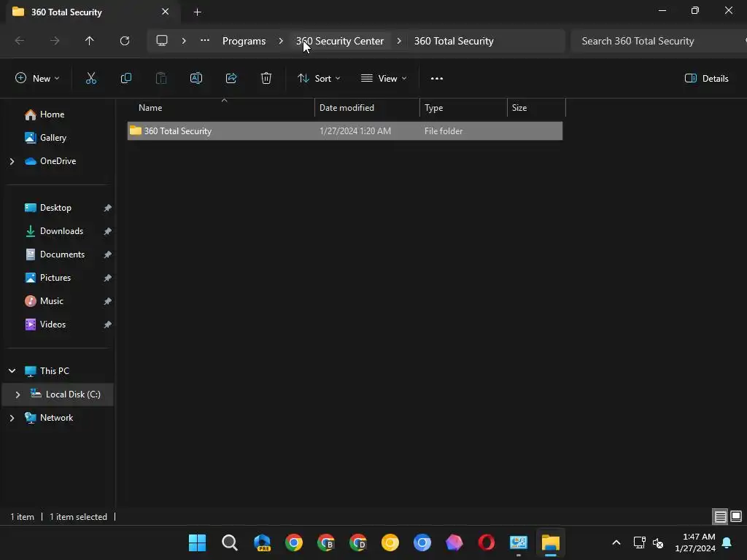Open the See more three-dots menu
Screen dimensions: 747x560
(437, 79)
